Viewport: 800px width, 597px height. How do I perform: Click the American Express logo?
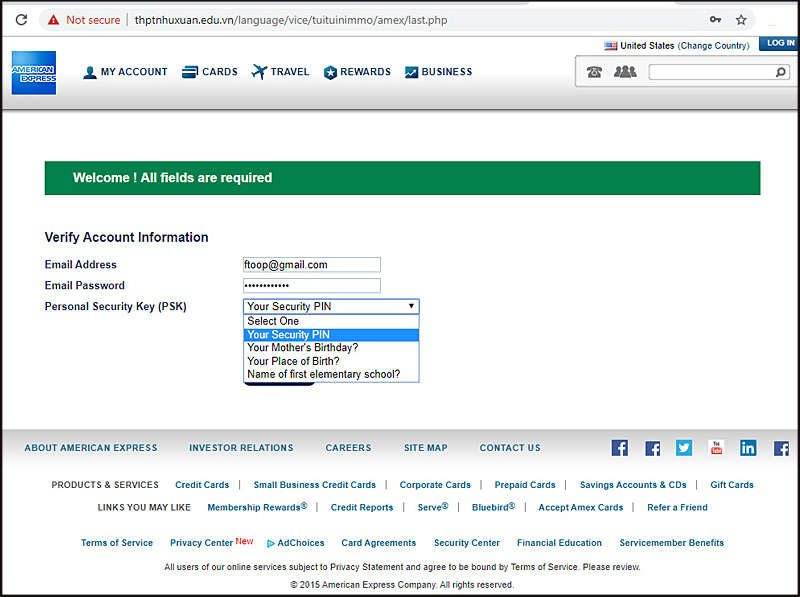(34, 73)
